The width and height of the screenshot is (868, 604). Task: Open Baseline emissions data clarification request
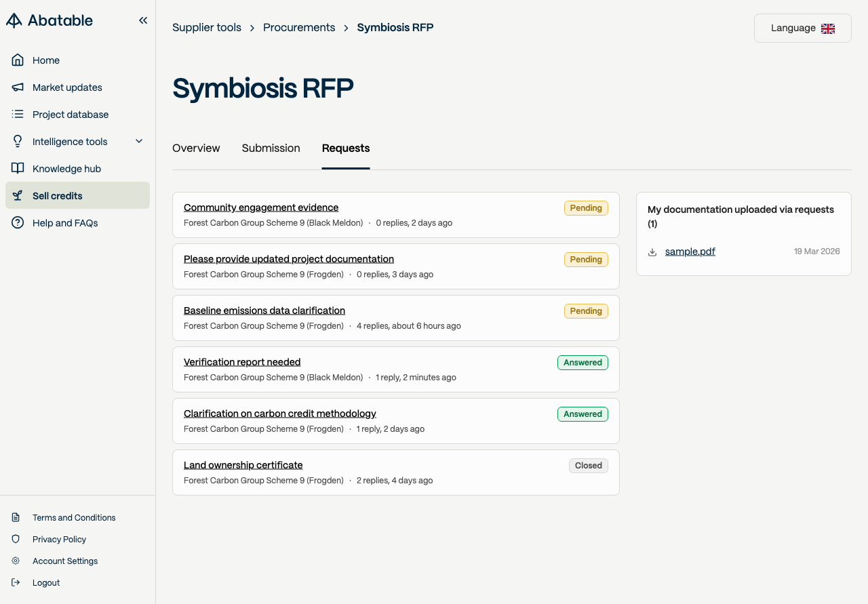264,310
